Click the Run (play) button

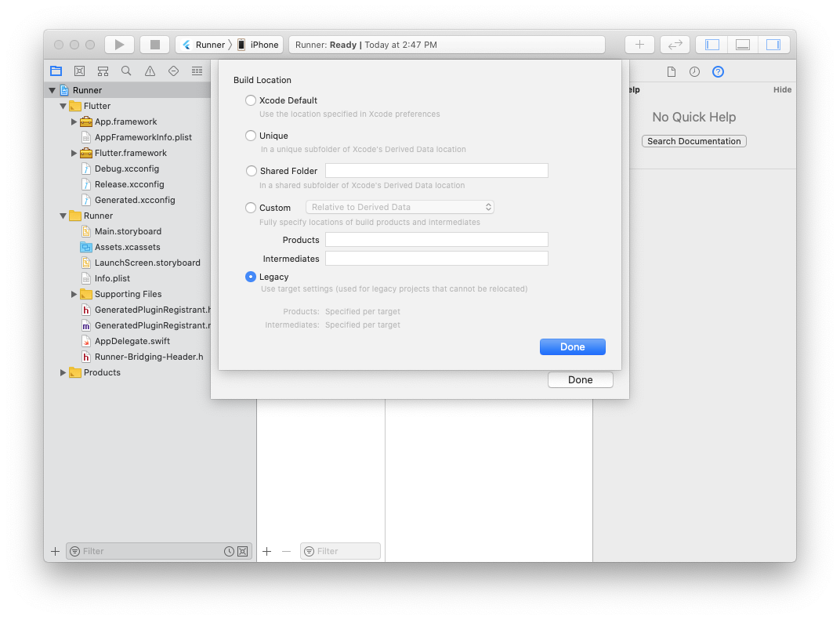pyautogui.click(x=119, y=45)
